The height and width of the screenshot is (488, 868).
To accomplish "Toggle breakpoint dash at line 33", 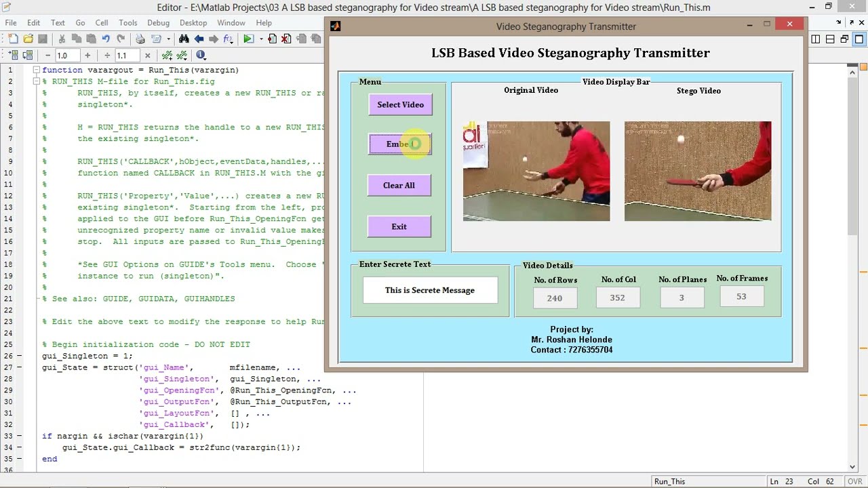I will coord(19,436).
